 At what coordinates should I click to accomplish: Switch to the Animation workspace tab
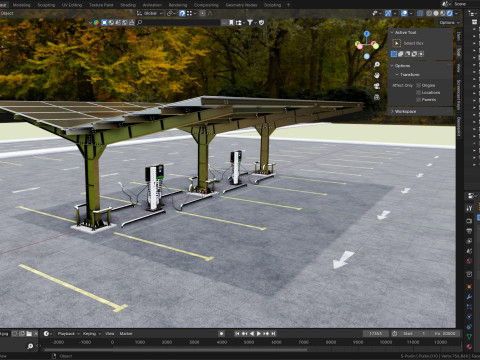(x=152, y=5)
